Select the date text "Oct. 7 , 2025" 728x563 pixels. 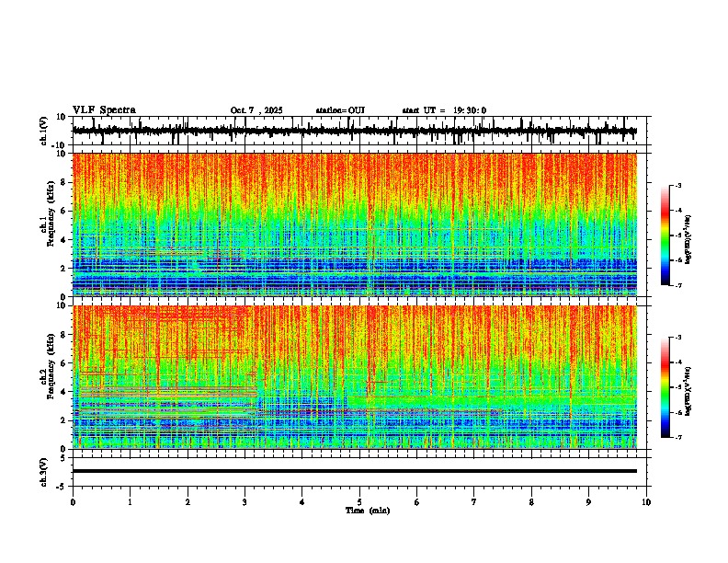[256, 110]
